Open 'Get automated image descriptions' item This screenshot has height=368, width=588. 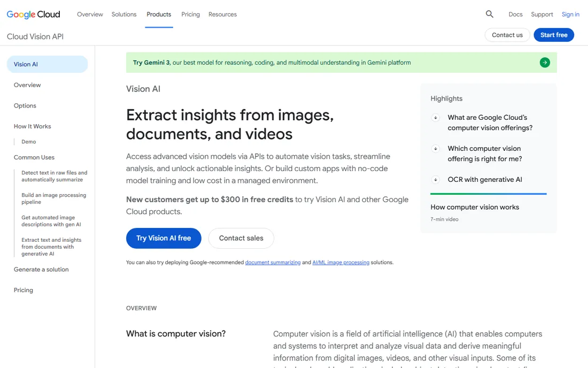[51, 221]
